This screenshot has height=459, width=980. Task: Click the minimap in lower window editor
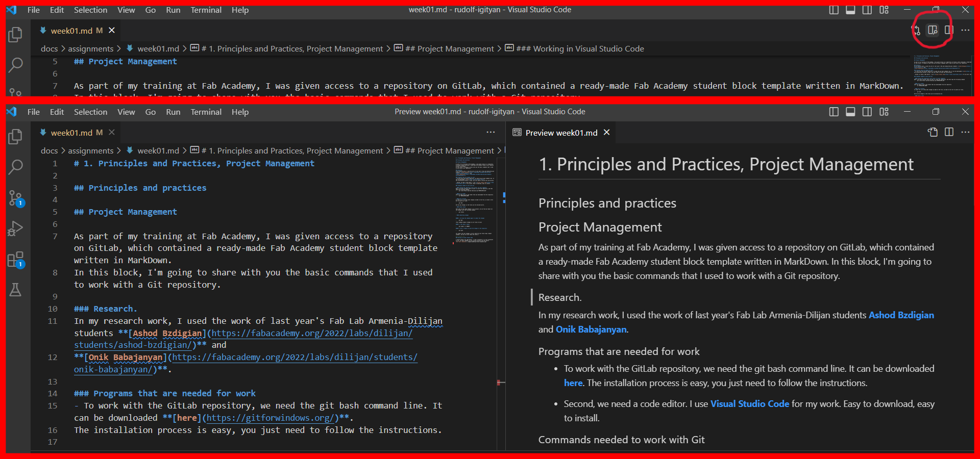point(474,200)
